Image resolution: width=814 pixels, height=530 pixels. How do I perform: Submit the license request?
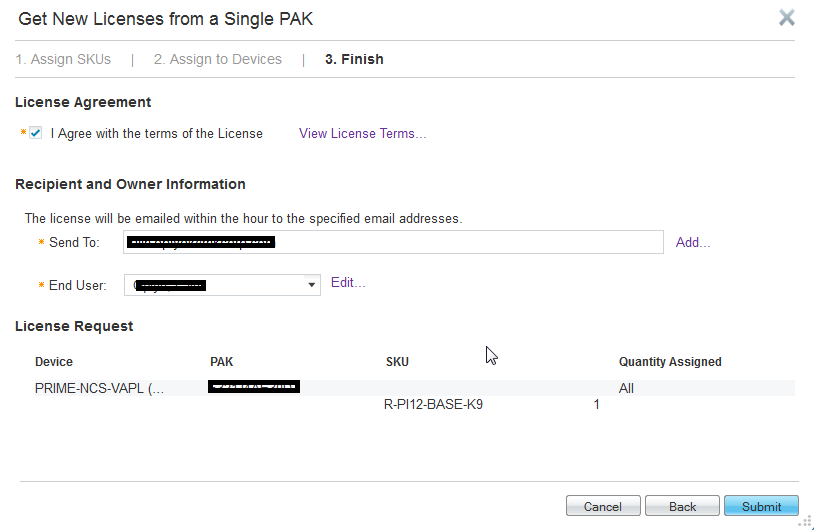click(761, 506)
